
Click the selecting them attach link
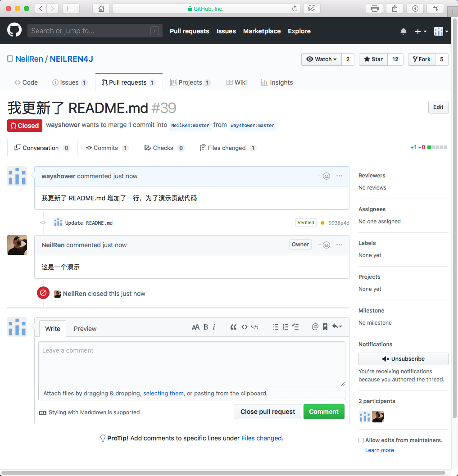tap(163, 394)
